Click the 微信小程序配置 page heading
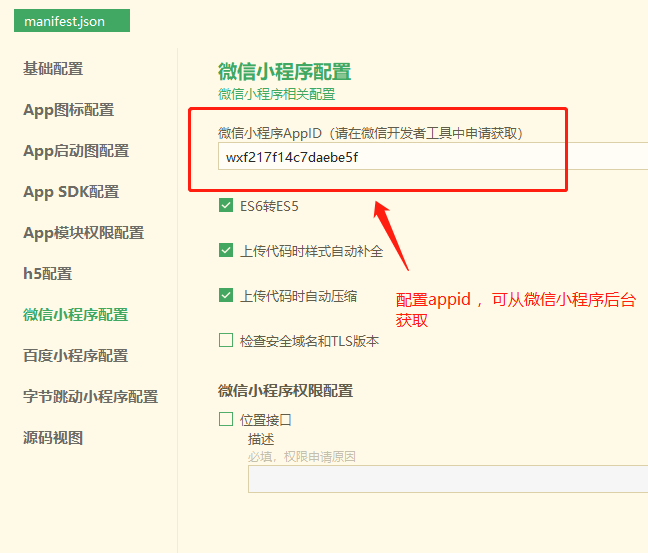 (285, 72)
